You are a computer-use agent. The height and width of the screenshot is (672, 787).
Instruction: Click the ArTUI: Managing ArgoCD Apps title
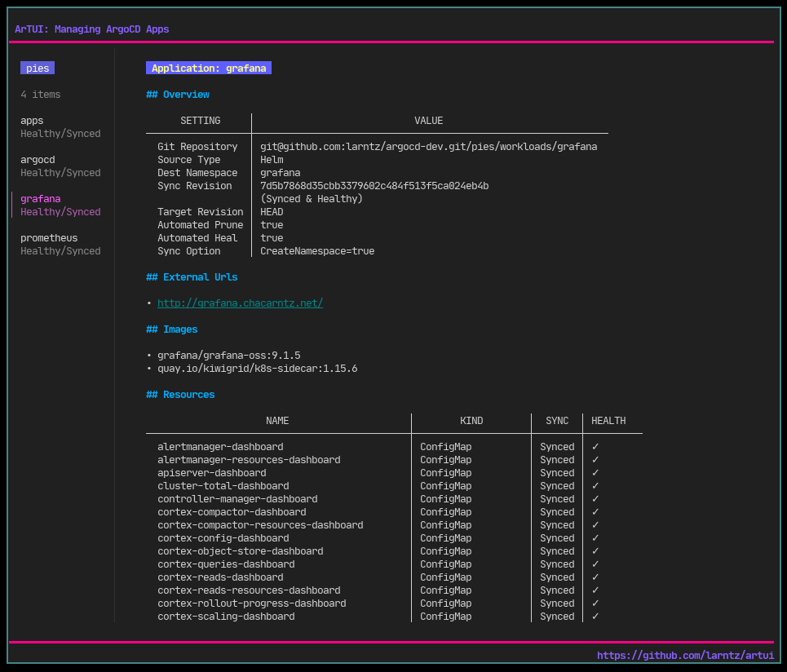(92, 29)
